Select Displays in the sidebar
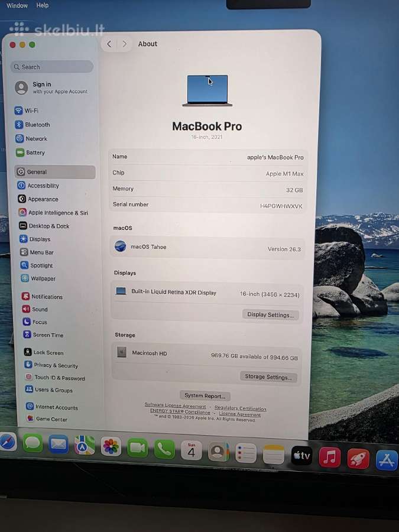The width and height of the screenshot is (399, 532). 35,239
